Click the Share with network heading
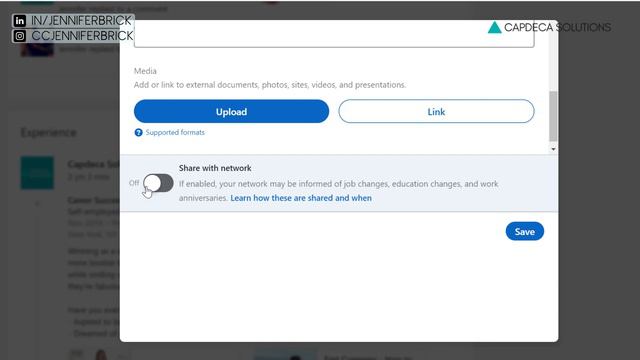640x360 pixels. coord(215,168)
